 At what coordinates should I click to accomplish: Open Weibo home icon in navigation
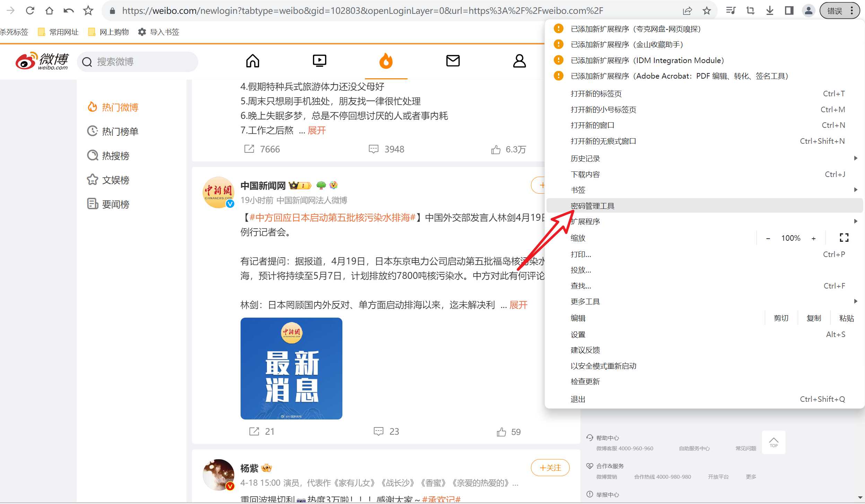pos(253,61)
